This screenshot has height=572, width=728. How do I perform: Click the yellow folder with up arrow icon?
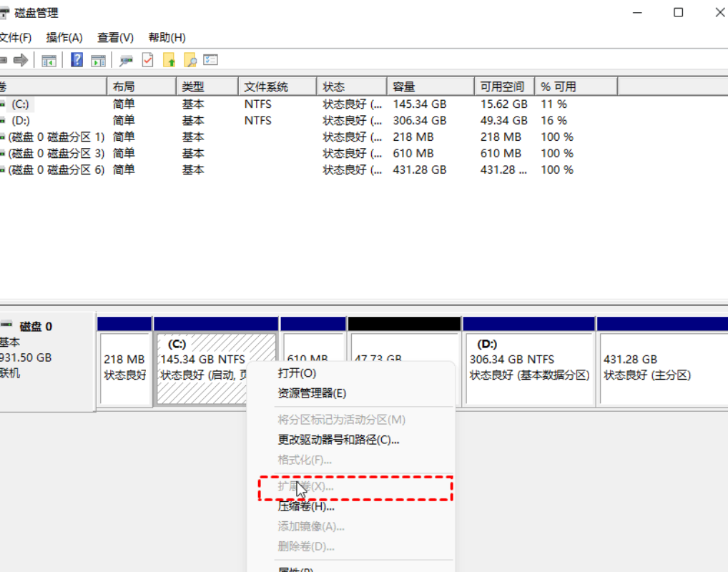click(x=169, y=60)
